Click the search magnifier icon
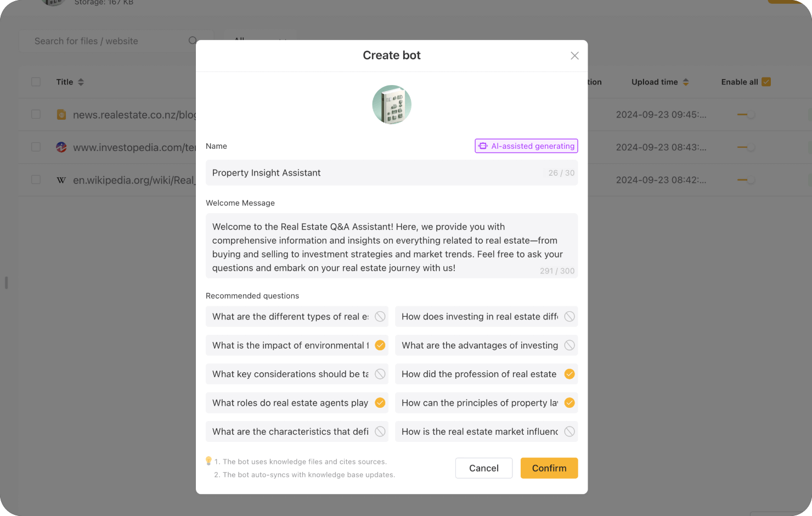This screenshot has height=516, width=812. [193, 41]
